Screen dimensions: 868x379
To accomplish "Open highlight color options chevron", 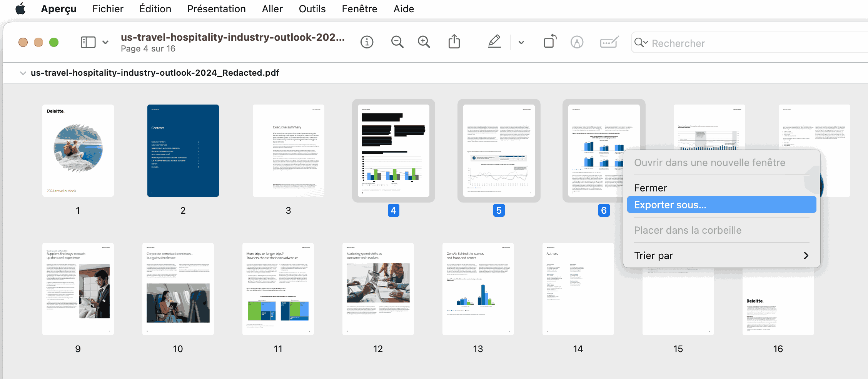I will point(521,42).
